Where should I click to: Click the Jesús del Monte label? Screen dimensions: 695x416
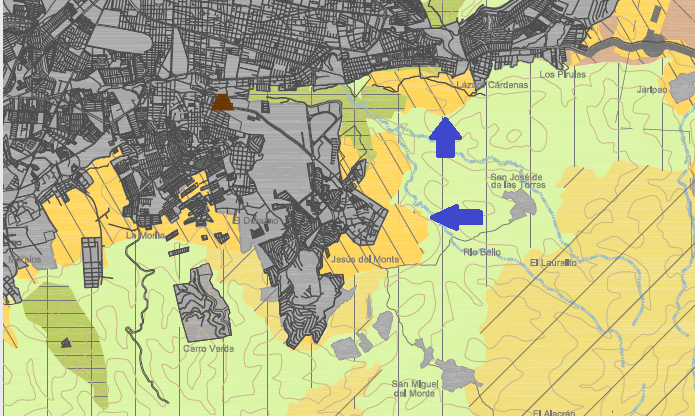[x=364, y=259]
